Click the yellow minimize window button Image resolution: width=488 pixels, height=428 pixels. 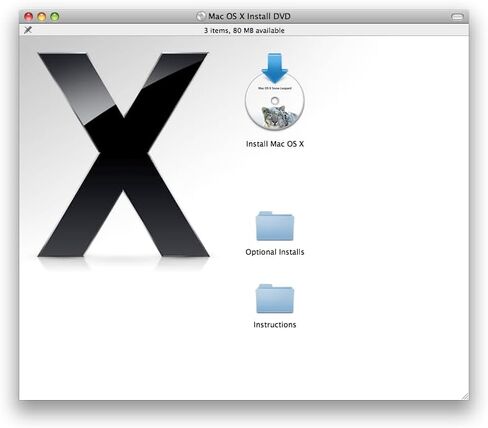(42, 16)
